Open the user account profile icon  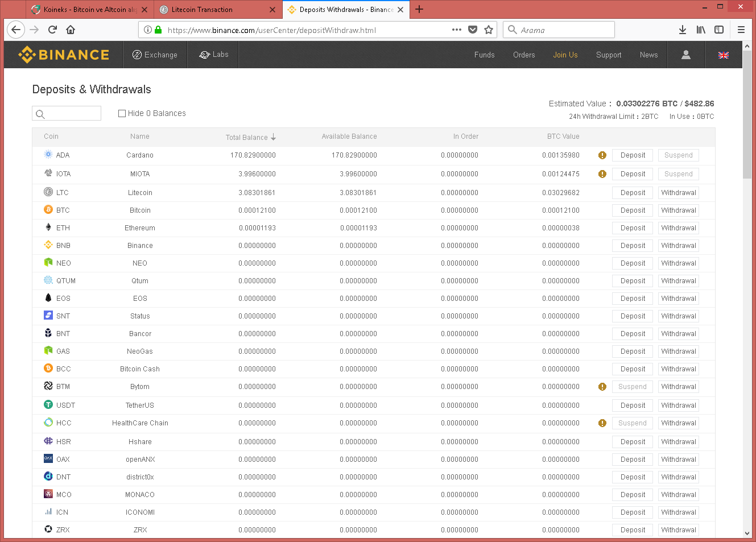click(686, 55)
